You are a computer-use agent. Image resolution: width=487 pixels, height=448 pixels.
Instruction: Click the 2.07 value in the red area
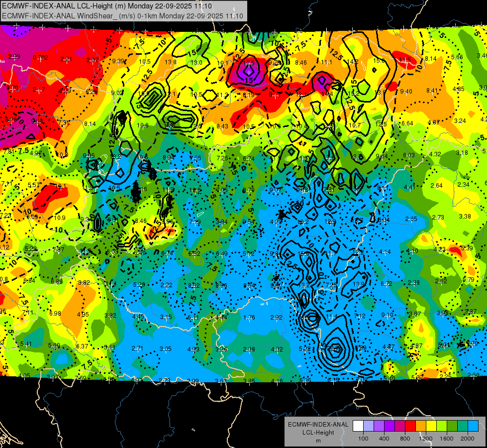click(x=93, y=60)
